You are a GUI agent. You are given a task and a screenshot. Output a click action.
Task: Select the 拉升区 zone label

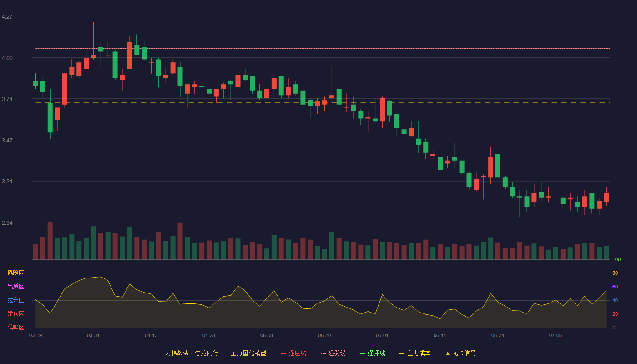[x=15, y=300]
